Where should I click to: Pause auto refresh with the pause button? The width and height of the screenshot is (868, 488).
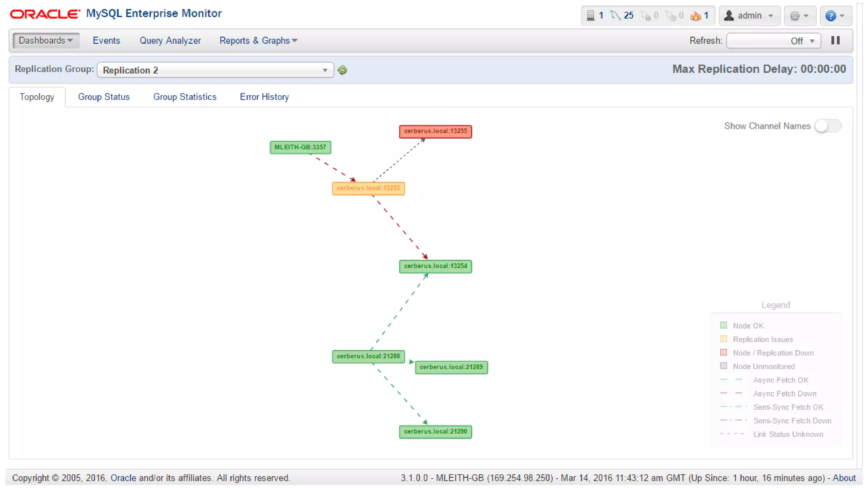pos(835,40)
